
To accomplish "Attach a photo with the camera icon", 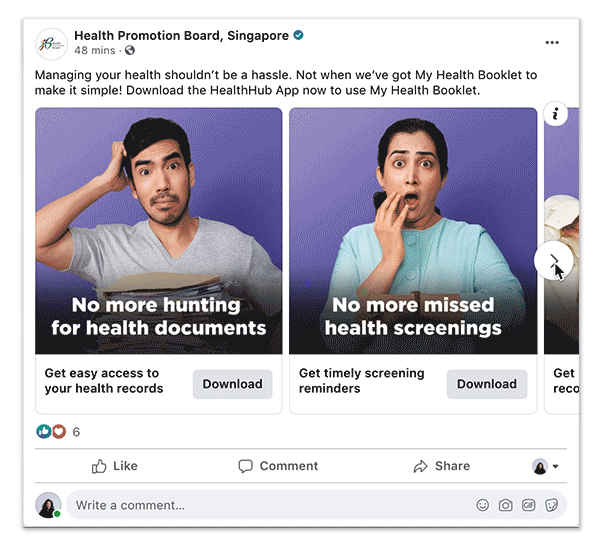I will [505, 505].
